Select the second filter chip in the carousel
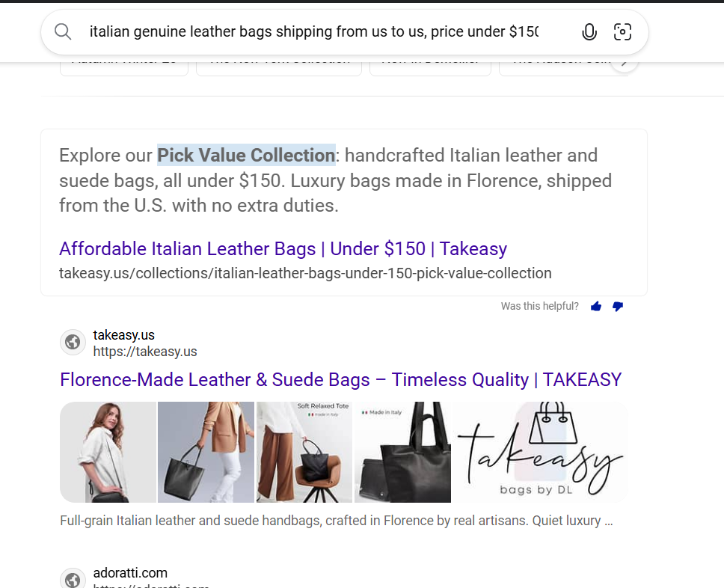The image size is (724, 588). point(279,68)
